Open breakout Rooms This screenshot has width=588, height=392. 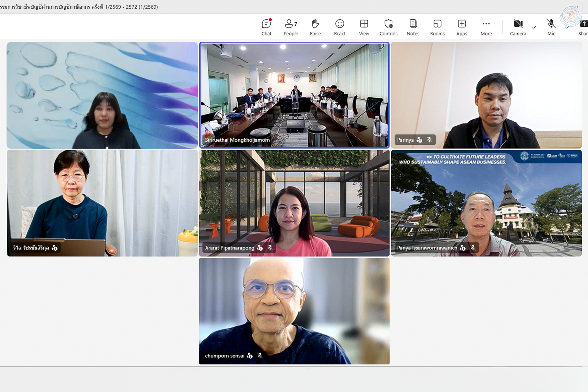click(x=437, y=27)
